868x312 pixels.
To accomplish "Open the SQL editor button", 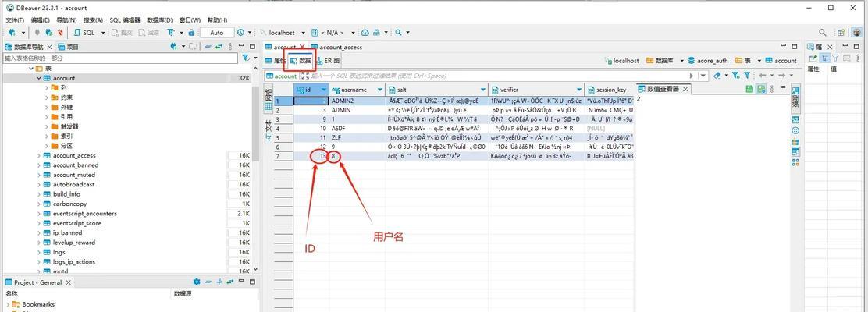I will tap(85, 33).
